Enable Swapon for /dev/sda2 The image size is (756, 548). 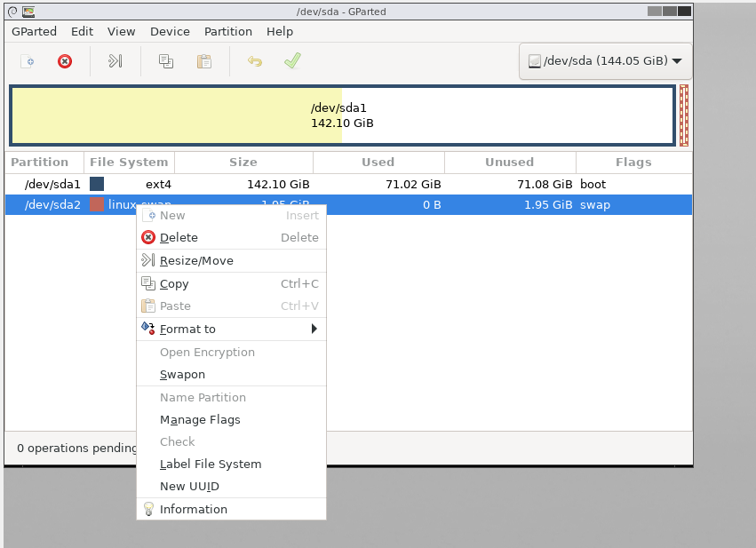point(181,374)
